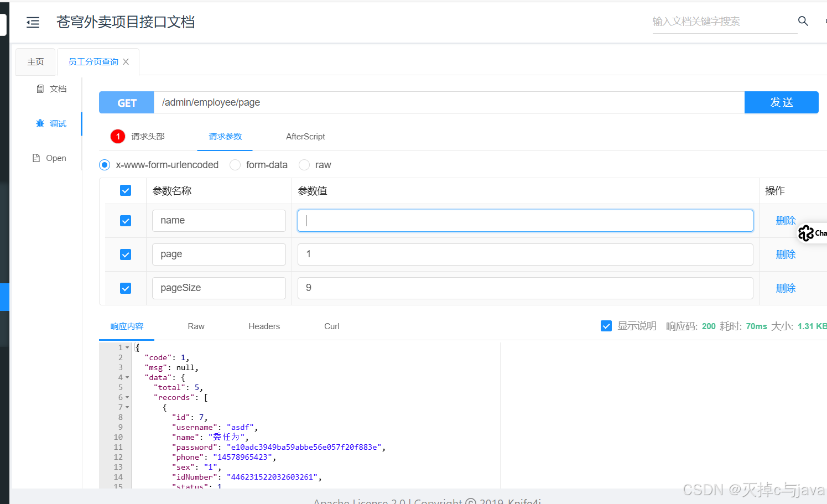Switch to the 主页 tab
Viewport: 827px width, 504px height.
click(36, 62)
